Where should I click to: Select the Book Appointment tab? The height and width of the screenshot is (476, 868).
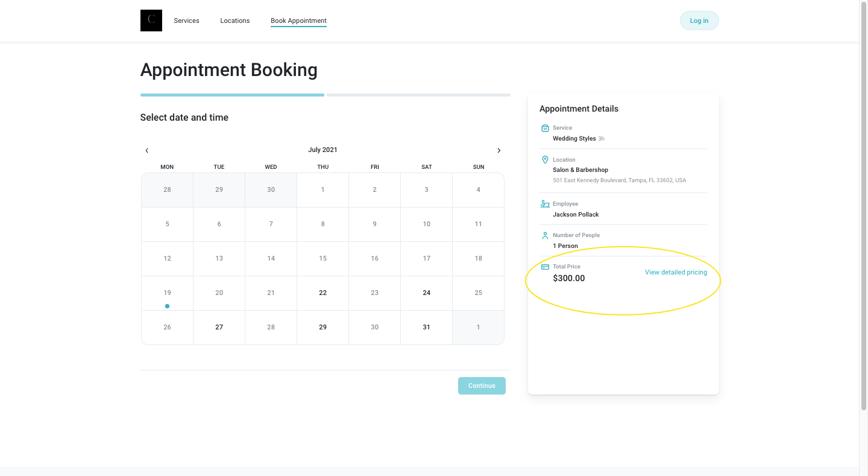coord(298,21)
